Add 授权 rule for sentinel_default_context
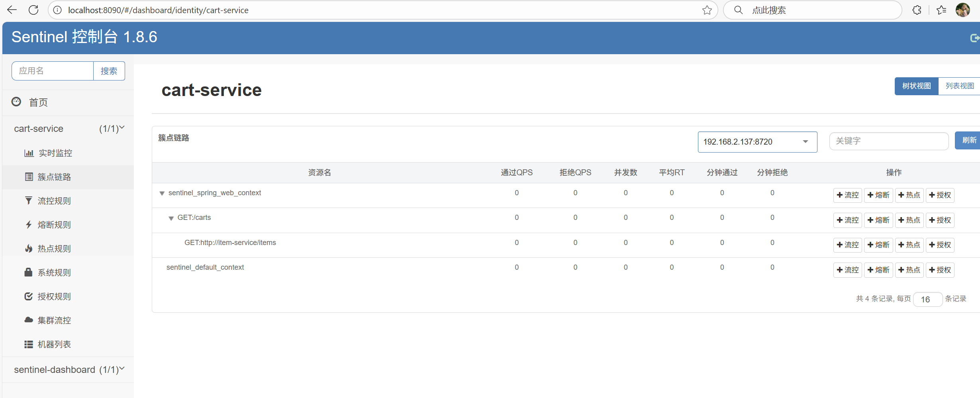Screen dimensions: 980x398 940,270
